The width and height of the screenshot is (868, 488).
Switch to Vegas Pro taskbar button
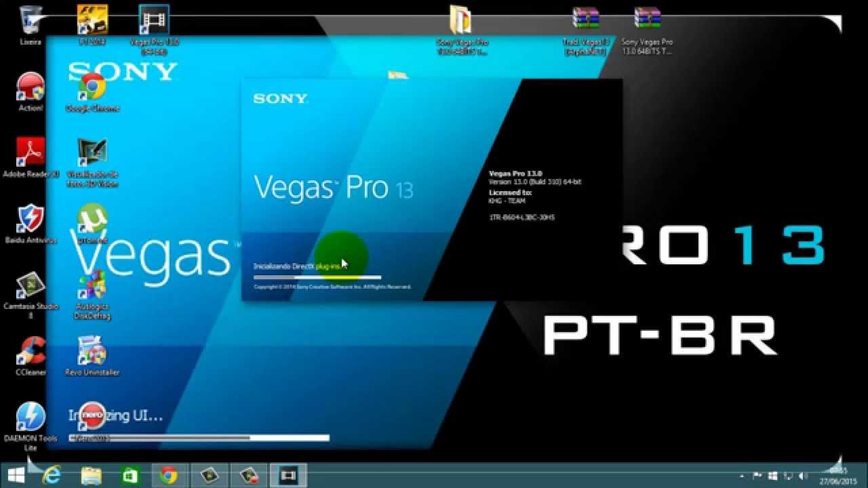point(288,475)
